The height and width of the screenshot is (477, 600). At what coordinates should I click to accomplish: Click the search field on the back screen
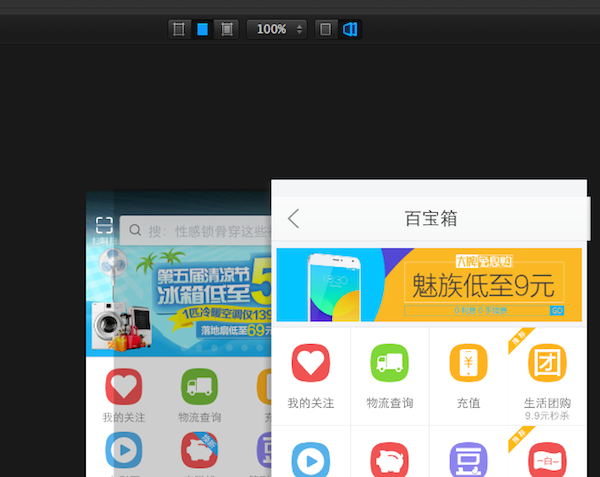pos(196,231)
